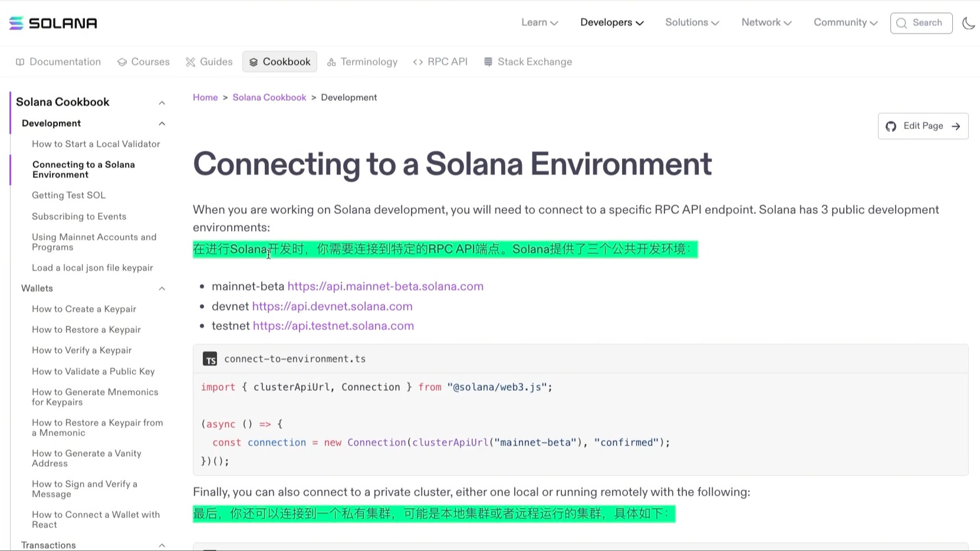
Task: Open How to Verify a Keypair
Action: pyautogui.click(x=82, y=350)
